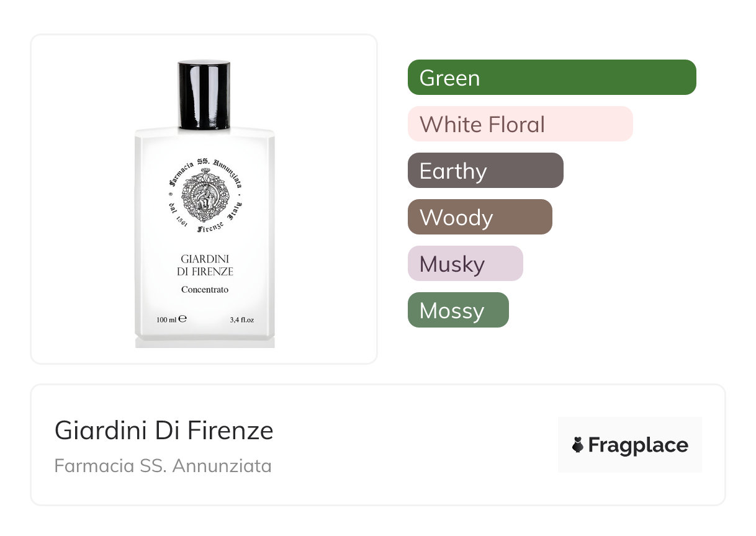Click the Fragplace brand name text
Image resolution: width=756 pixels, height=536 pixels.
coord(638,445)
